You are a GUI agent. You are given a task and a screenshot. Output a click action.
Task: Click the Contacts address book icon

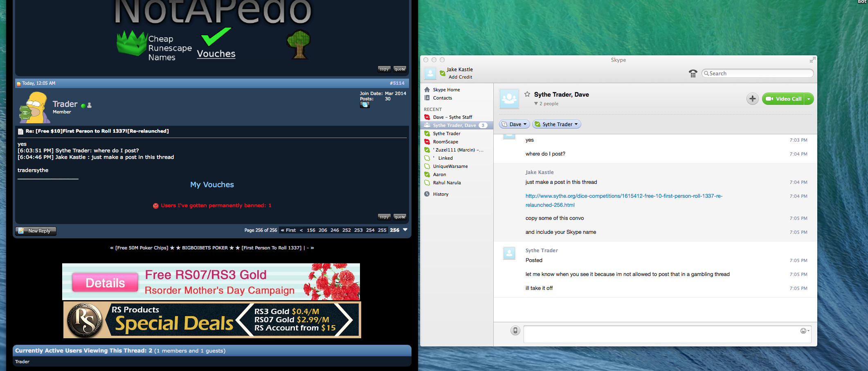[427, 98]
